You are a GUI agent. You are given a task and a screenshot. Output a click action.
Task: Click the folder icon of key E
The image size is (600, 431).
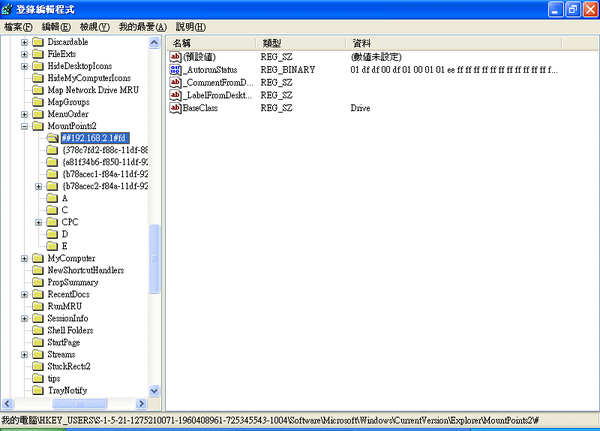[x=52, y=246]
